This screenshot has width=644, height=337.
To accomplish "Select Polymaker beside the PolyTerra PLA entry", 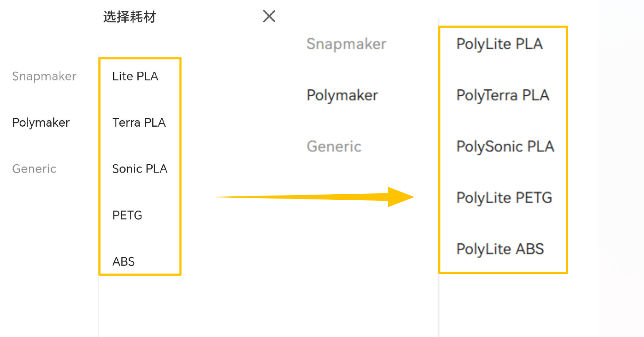I will point(342,95).
